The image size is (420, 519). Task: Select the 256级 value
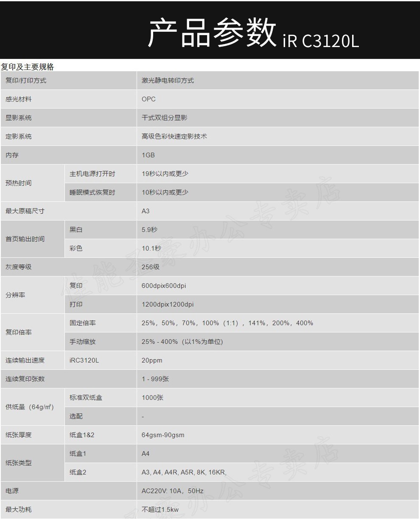151,267
